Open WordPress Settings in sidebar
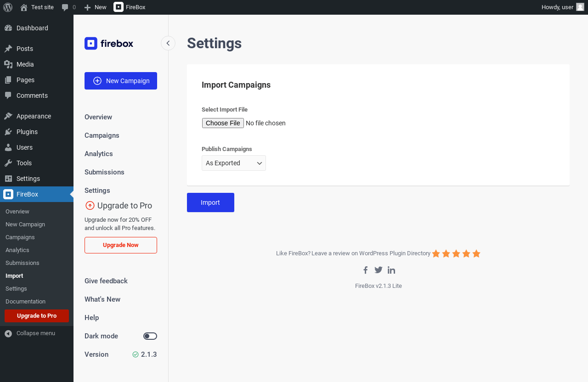Viewport: 588px width, 382px height. tap(37, 179)
